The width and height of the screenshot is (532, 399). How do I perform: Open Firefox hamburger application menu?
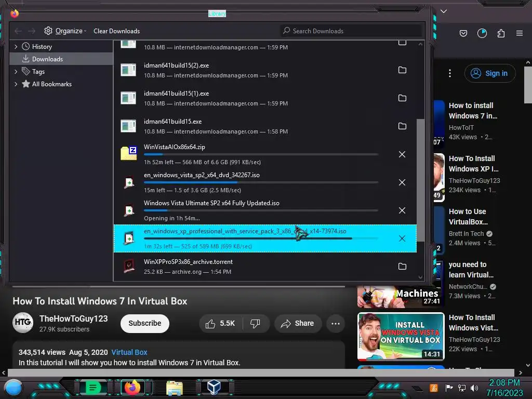tap(520, 33)
